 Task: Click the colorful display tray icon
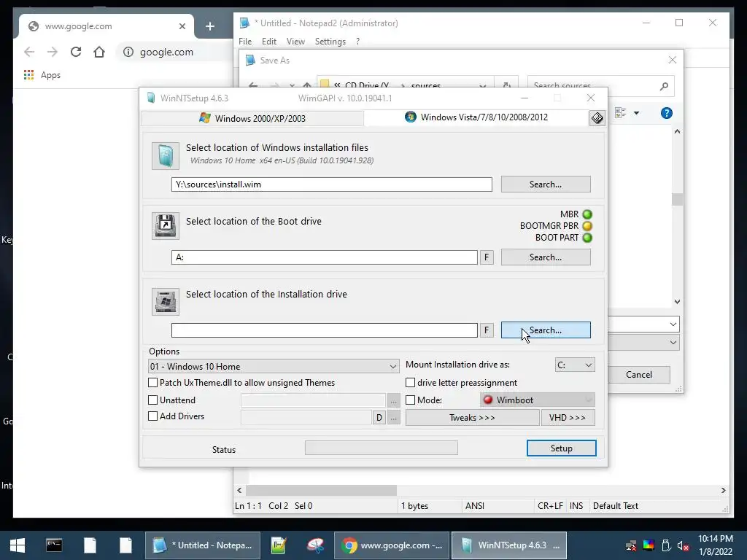coord(649,545)
